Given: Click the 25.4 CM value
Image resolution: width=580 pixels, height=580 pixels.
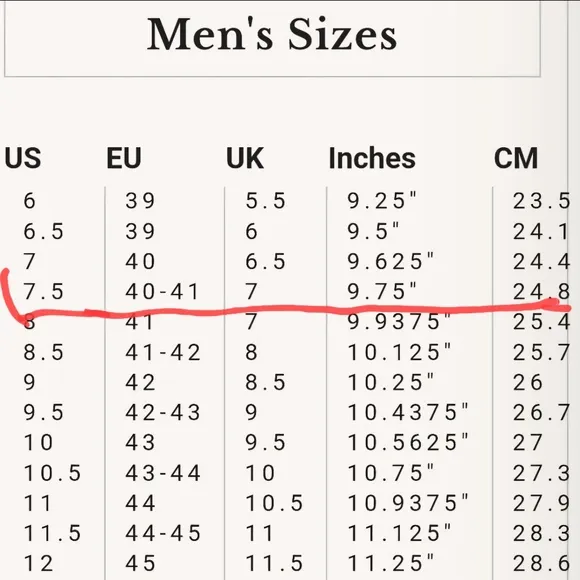Looking at the screenshot, I should point(542,321).
